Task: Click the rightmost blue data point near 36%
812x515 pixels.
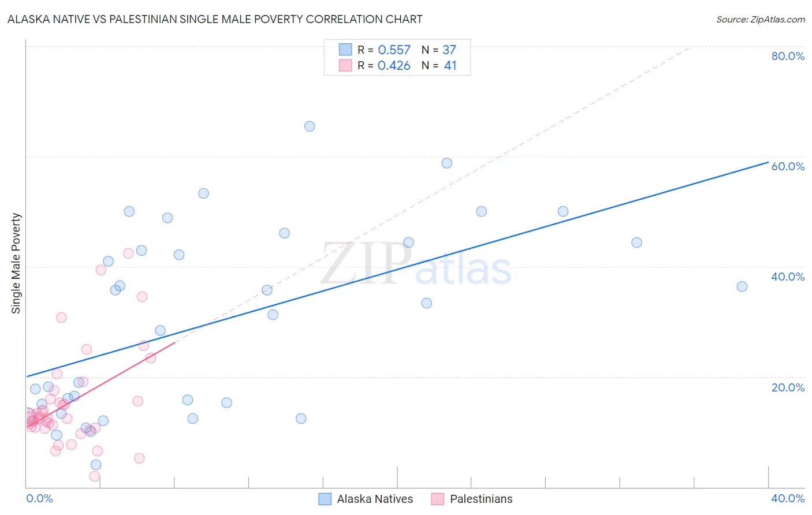Action: (742, 286)
